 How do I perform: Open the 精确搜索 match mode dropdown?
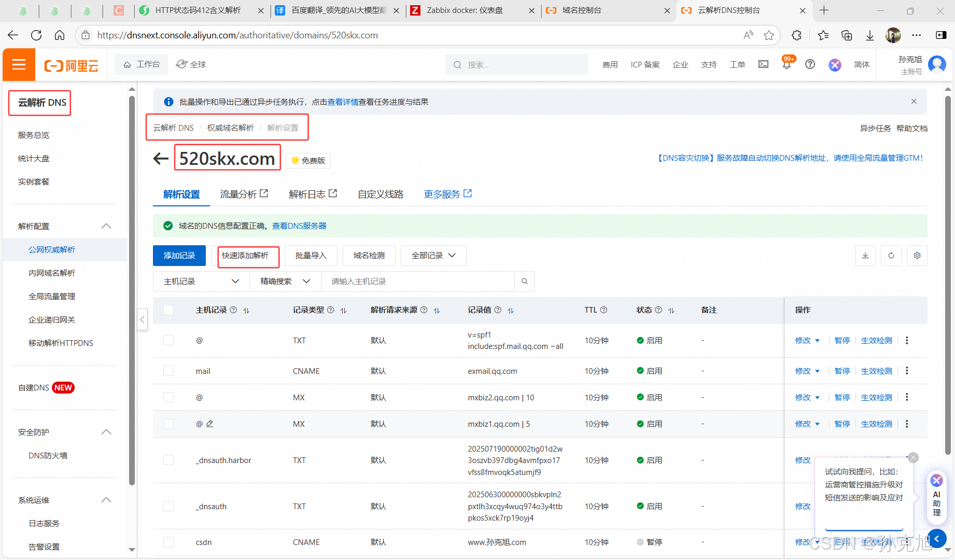click(285, 282)
